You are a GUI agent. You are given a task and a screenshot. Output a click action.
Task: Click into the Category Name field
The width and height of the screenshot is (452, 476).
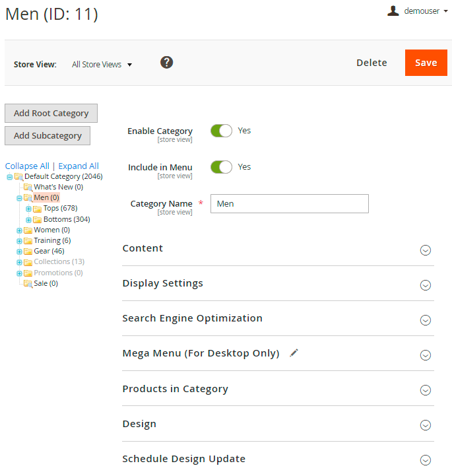click(289, 204)
